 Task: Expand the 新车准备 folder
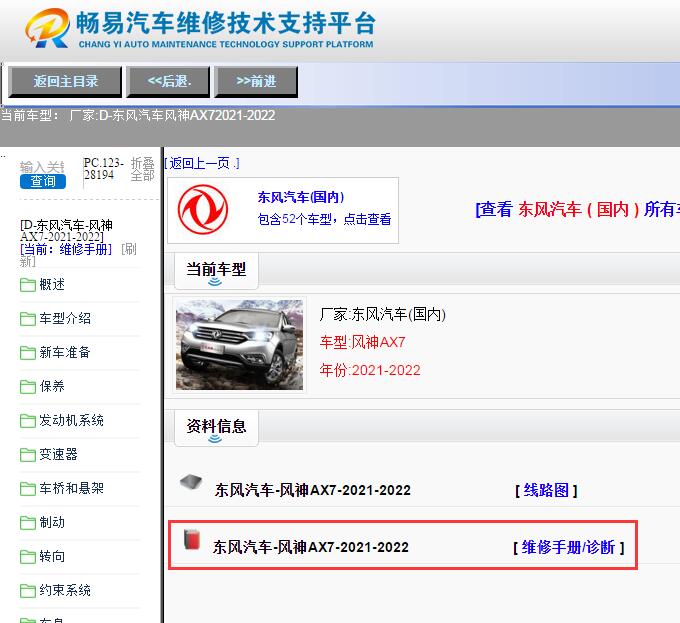pos(65,352)
